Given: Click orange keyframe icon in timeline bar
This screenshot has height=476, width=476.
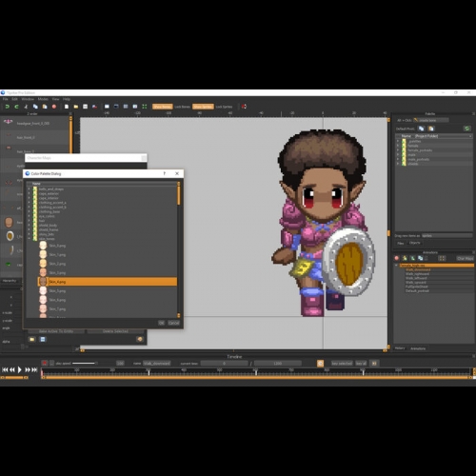Looking at the screenshot, I should (x=320, y=364).
